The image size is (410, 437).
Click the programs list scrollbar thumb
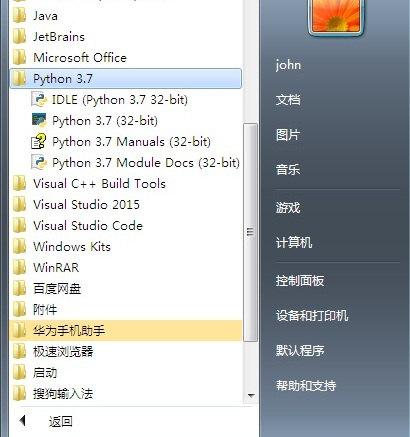point(250,232)
